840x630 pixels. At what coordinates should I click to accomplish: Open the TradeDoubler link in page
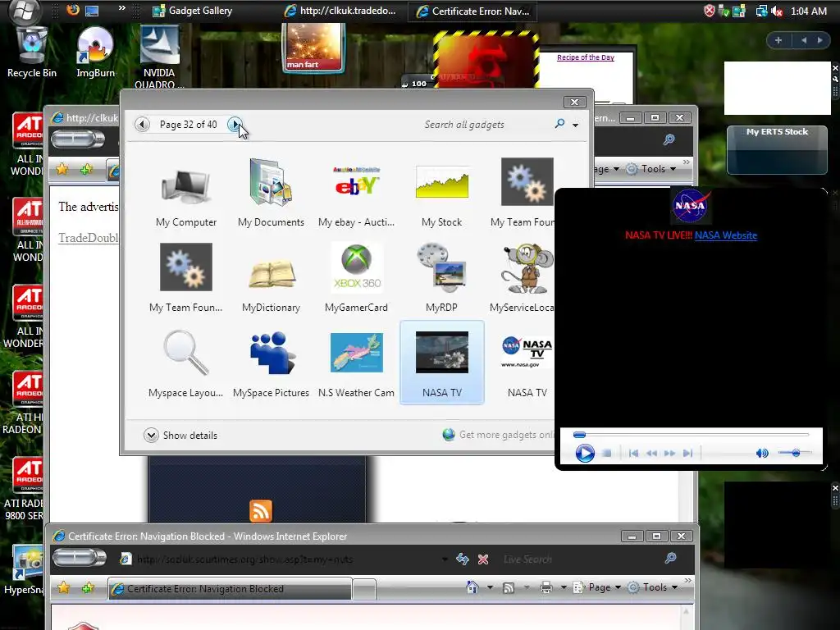pos(89,238)
